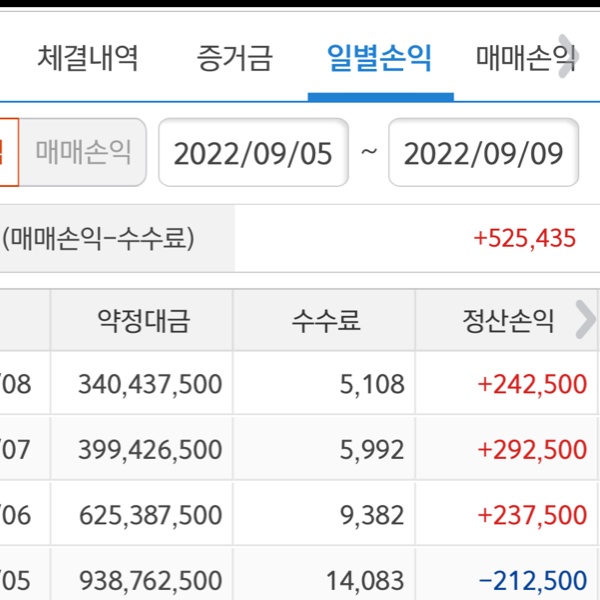Select the gray 매매손익 segment button
Viewport: 600px width, 600px height.
point(84,152)
